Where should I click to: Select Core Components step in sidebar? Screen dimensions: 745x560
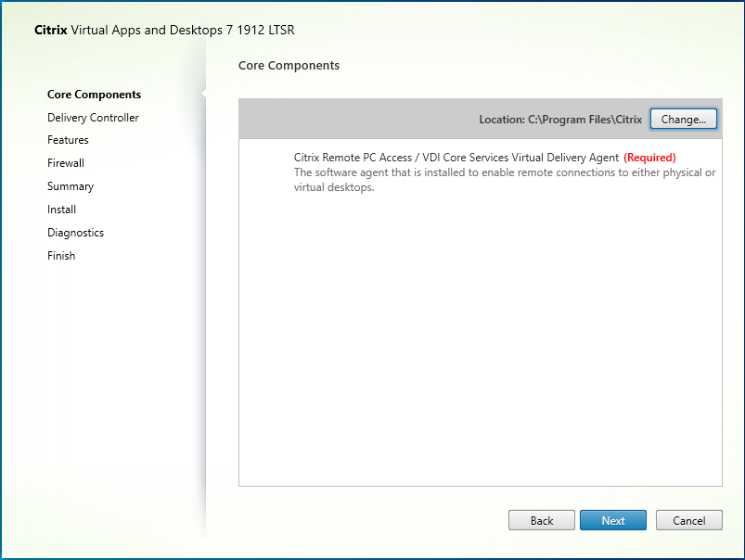tap(94, 95)
